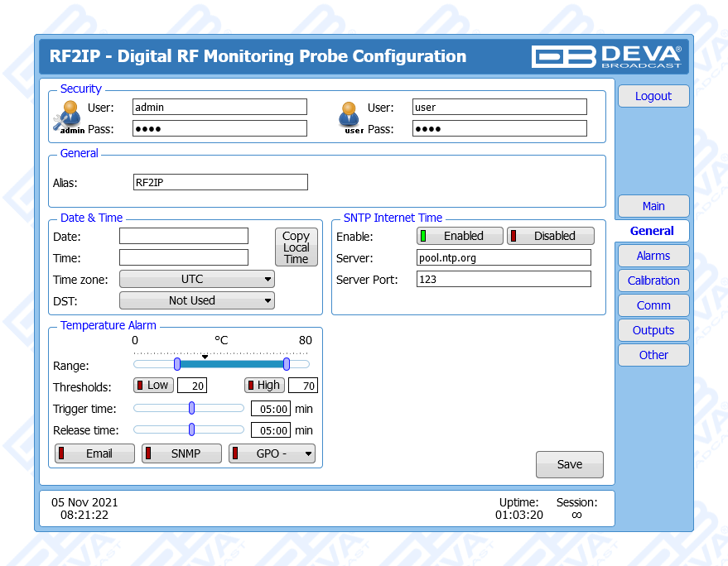
Task: Click Copy Local Time button
Action: [296, 247]
